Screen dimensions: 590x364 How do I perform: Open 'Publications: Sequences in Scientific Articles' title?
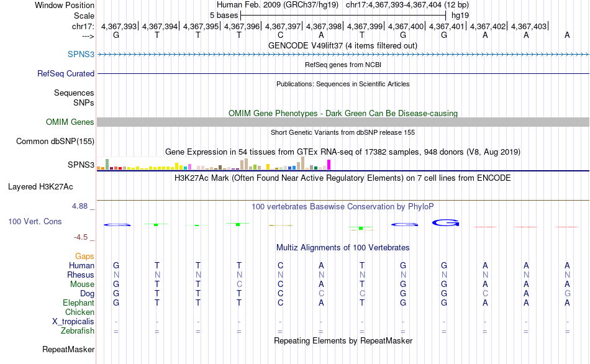pos(343,84)
